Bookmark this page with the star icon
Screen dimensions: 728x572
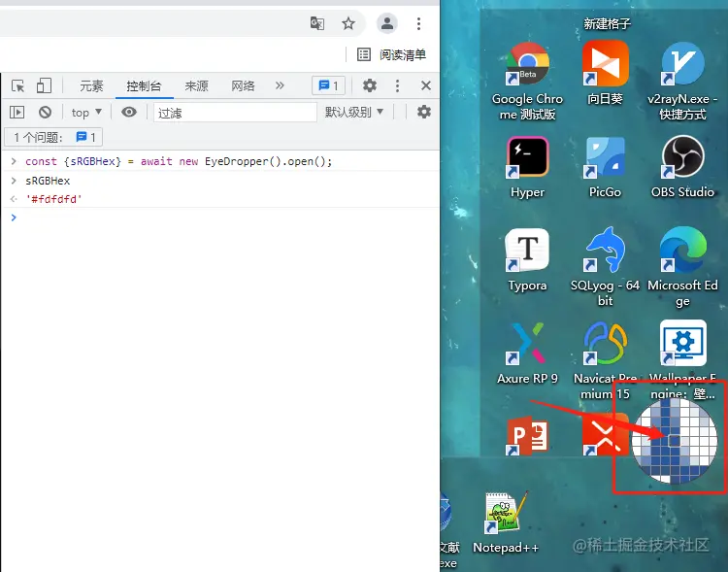tap(348, 23)
